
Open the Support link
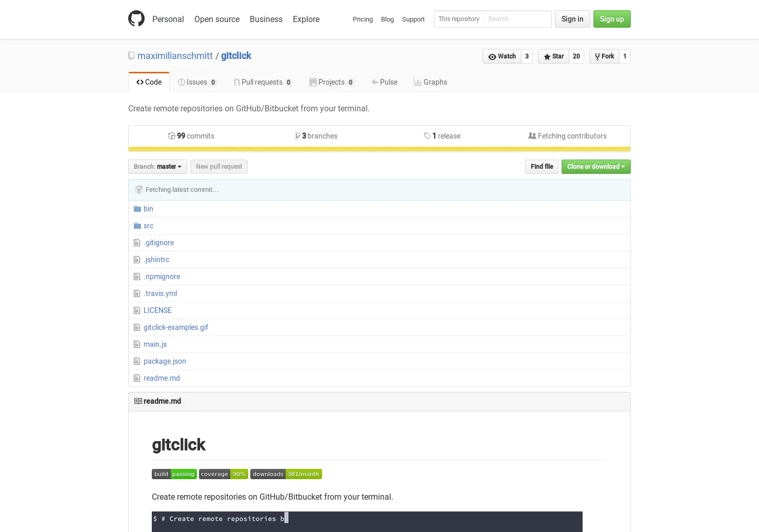[x=413, y=19]
